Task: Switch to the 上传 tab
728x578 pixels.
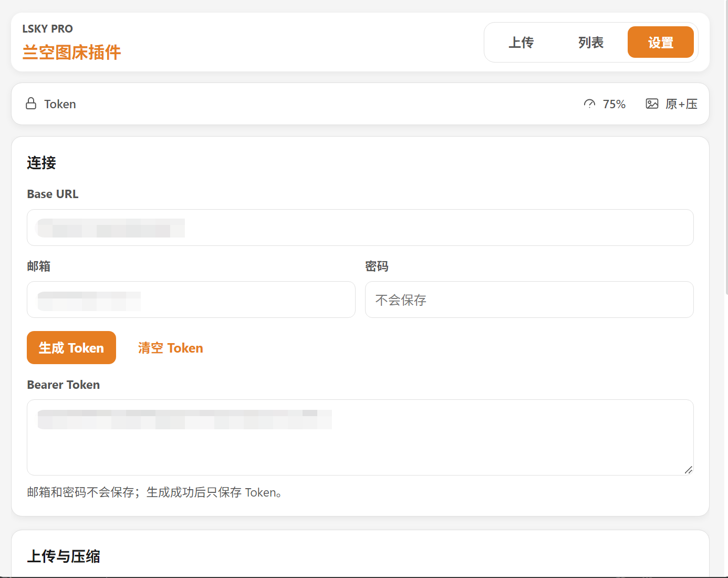Action: [x=521, y=42]
